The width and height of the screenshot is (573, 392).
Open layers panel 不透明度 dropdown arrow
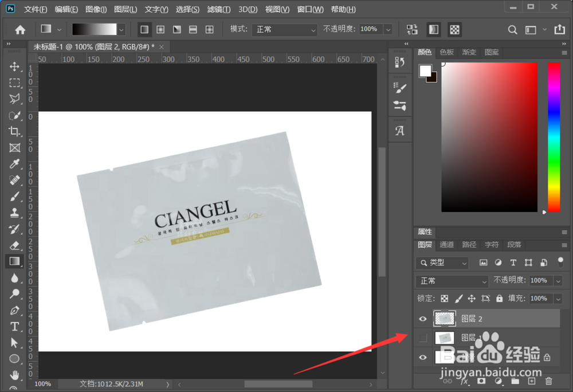pos(558,281)
